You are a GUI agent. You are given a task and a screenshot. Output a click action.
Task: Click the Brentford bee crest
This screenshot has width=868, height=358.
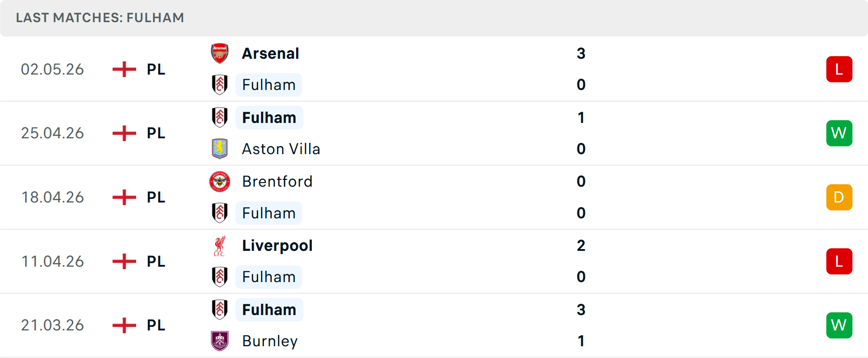[x=220, y=181]
